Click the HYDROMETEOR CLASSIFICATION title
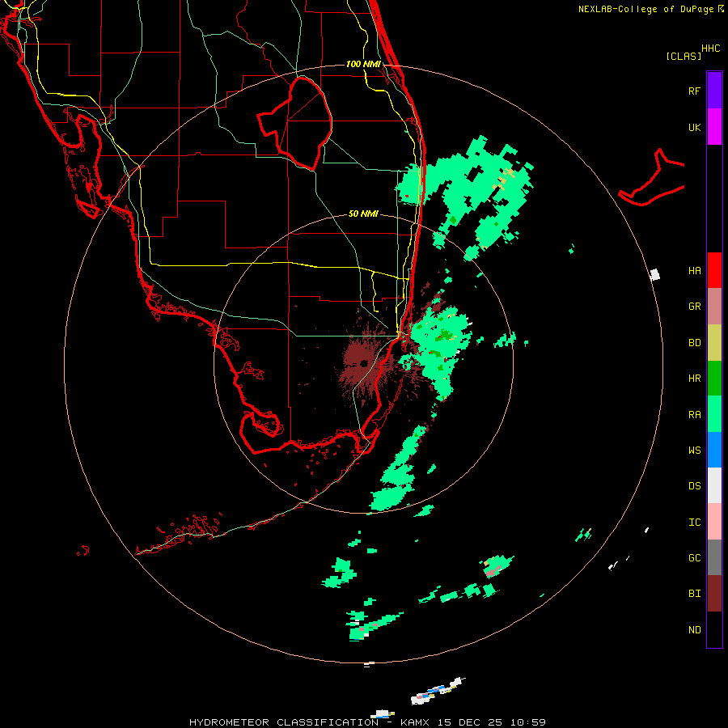This screenshot has height=728, width=728. coord(284,722)
